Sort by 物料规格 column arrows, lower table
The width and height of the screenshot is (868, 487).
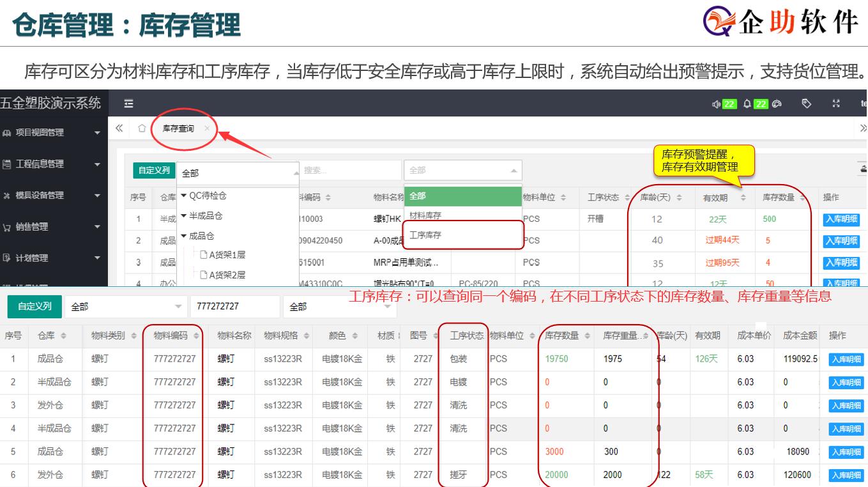coord(307,336)
